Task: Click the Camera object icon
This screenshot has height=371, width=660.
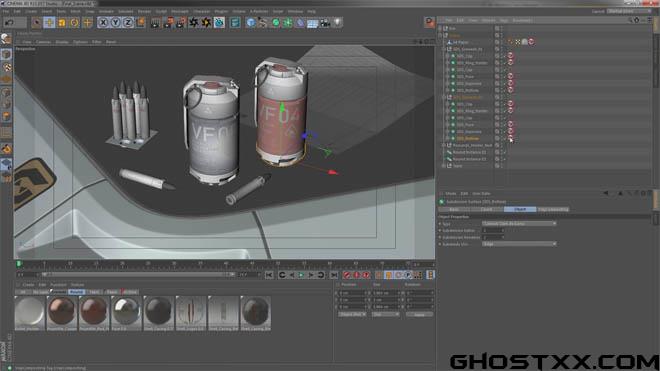Action: (x=325, y=23)
